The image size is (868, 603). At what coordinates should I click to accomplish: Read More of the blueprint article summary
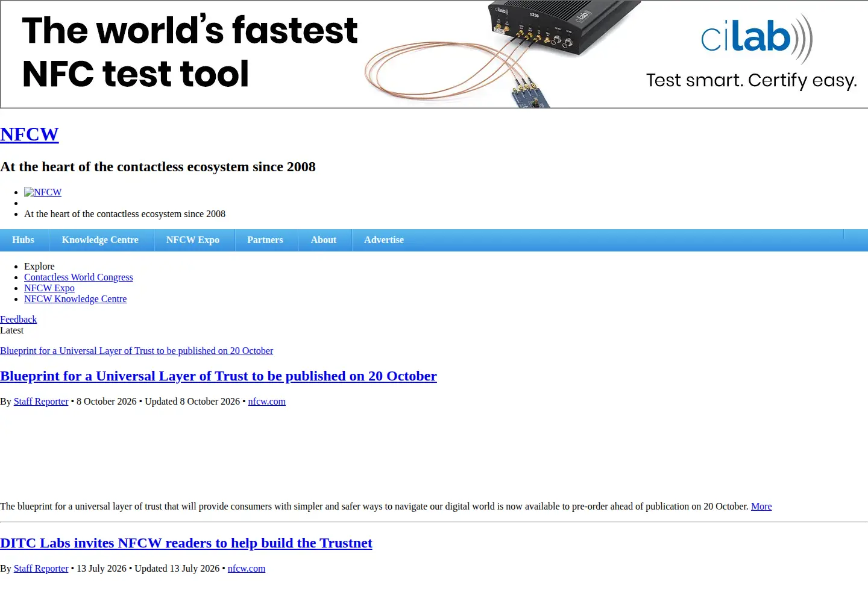[x=761, y=507]
